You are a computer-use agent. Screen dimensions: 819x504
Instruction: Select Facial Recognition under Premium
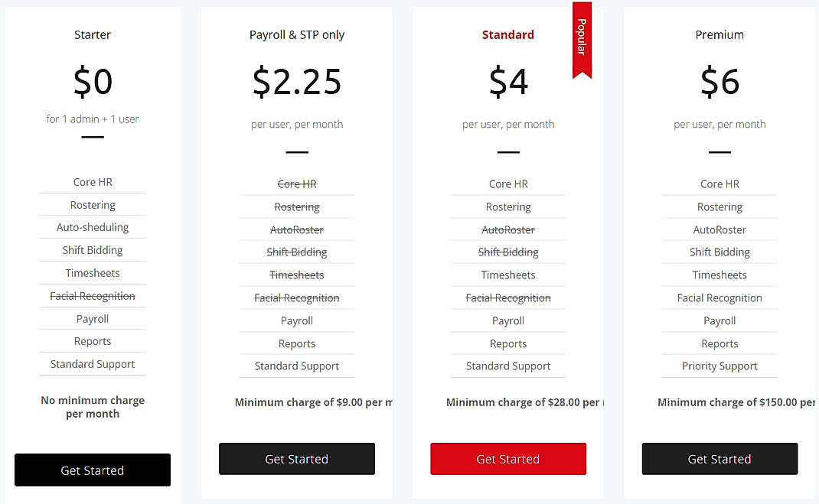tap(719, 298)
